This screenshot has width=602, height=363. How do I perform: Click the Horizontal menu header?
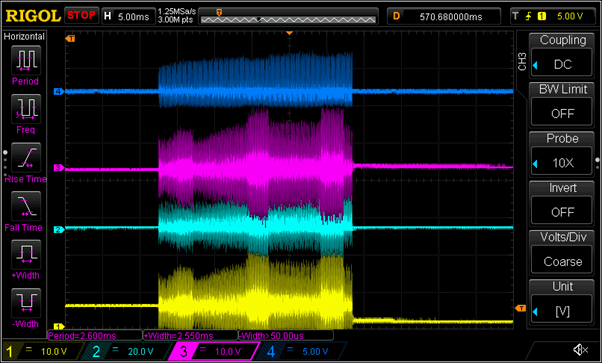coord(24,36)
